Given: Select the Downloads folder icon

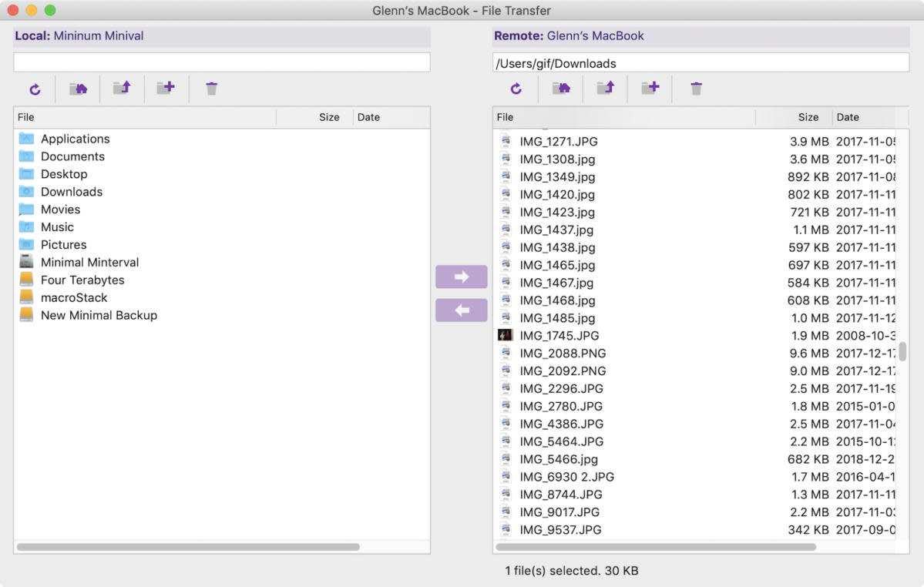Looking at the screenshot, I should tap(26, 192).
